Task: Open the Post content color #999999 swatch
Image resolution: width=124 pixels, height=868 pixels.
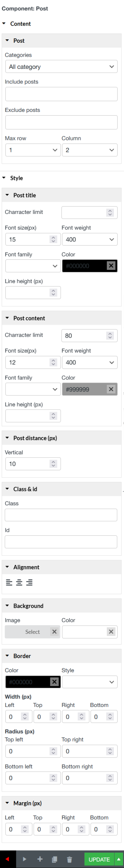Action: pyautogui.click(x=85, y=389)
